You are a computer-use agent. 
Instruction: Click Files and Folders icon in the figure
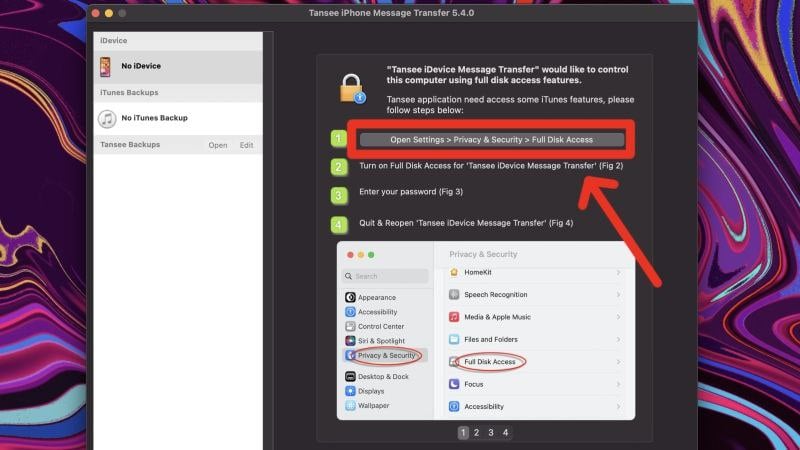[454, 339]
